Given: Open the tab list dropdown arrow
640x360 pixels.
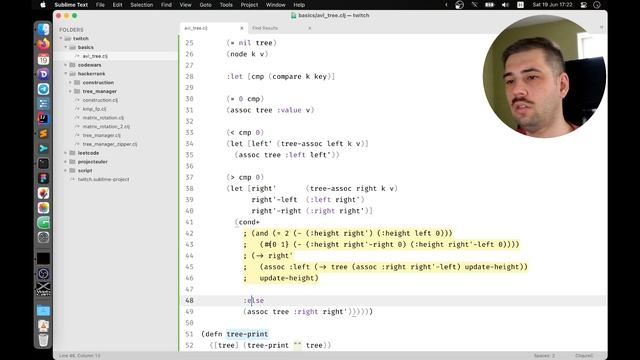Looking at the screenshot, I should point(601,28).
